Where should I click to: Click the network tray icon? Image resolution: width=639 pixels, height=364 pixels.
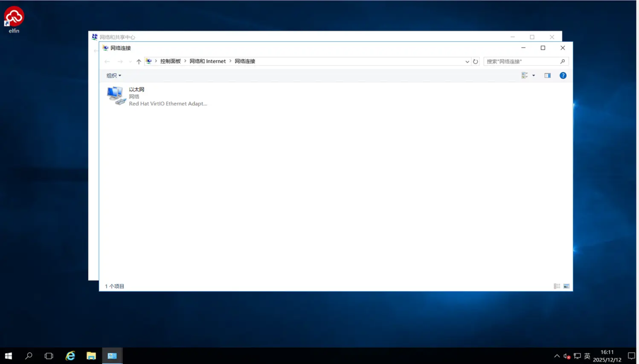coord(577,356)
